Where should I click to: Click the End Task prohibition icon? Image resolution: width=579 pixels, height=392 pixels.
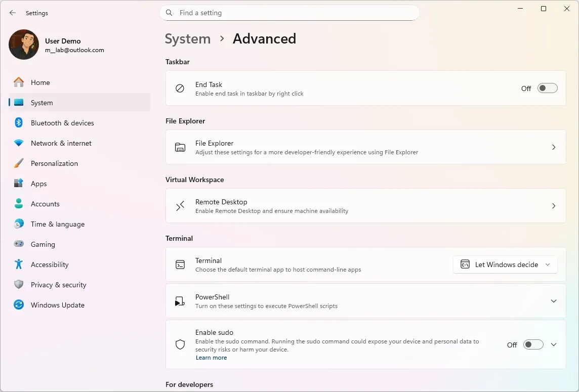[x=180, y=88]
